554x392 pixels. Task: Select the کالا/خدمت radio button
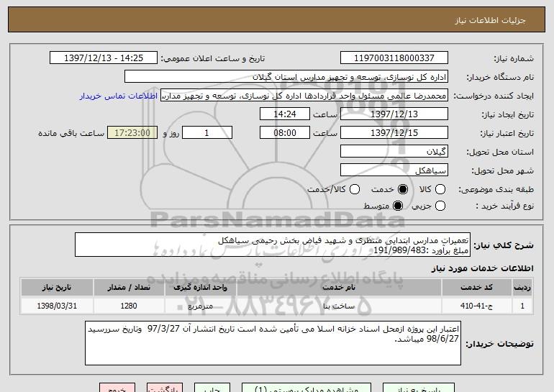355,189
